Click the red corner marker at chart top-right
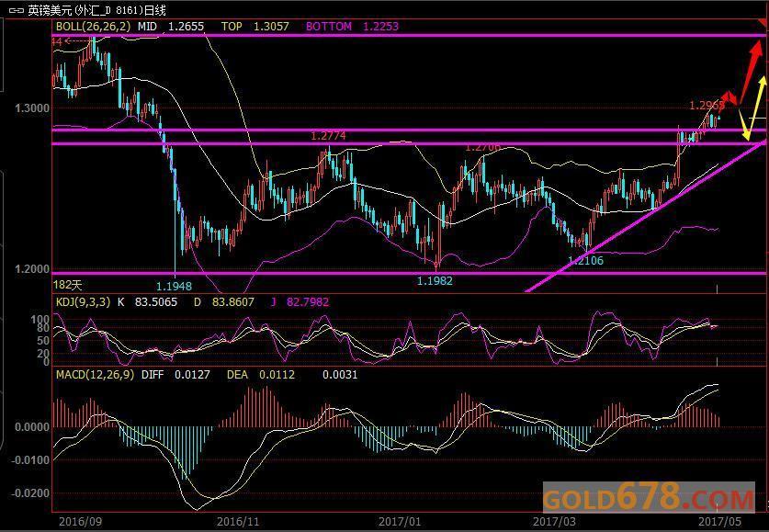 763,23
